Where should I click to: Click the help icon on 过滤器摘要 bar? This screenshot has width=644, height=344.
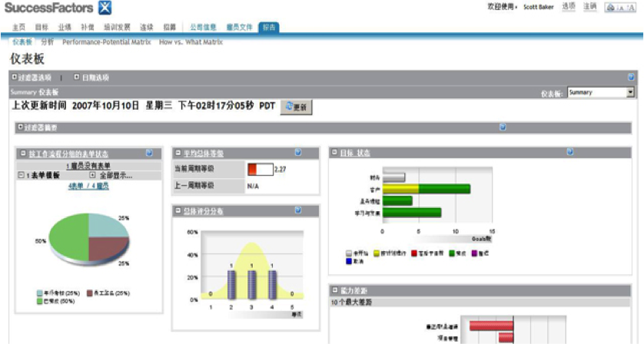coord(503,127)
